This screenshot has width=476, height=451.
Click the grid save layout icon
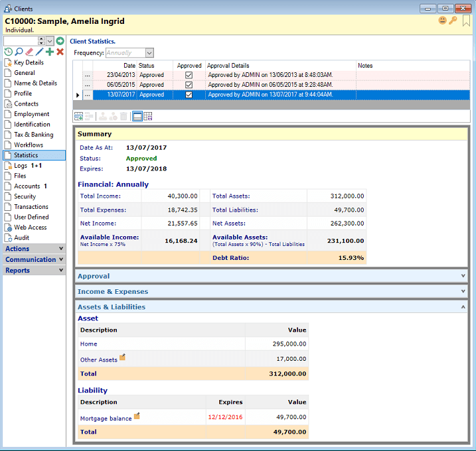tap(148, 116)
